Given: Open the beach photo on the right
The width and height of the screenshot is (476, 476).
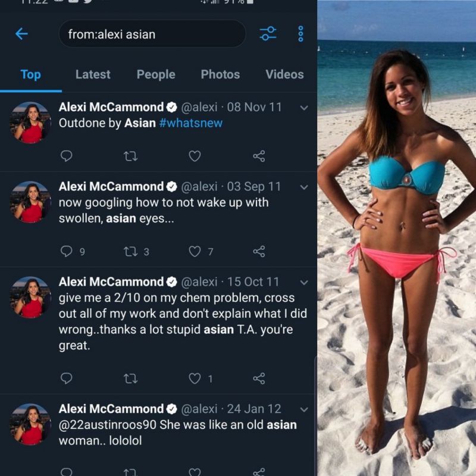Looking at the screenshot, I should point(396,238).
